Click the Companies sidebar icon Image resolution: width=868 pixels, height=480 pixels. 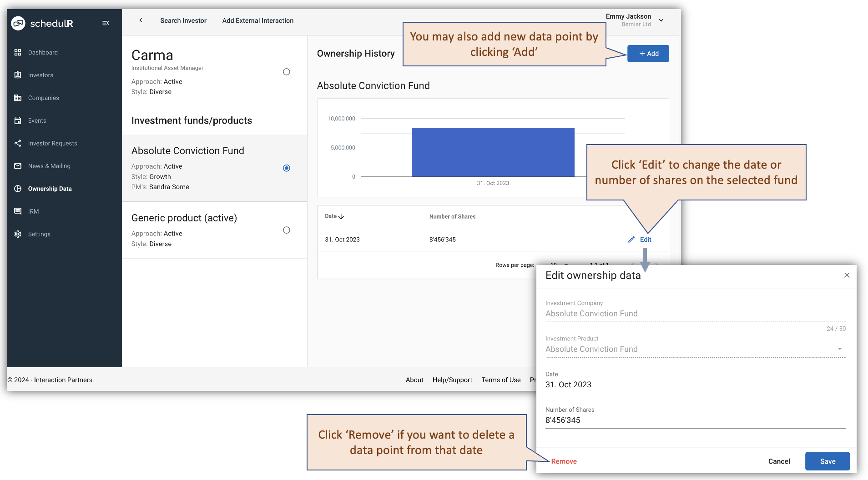(x=18, y=98)
